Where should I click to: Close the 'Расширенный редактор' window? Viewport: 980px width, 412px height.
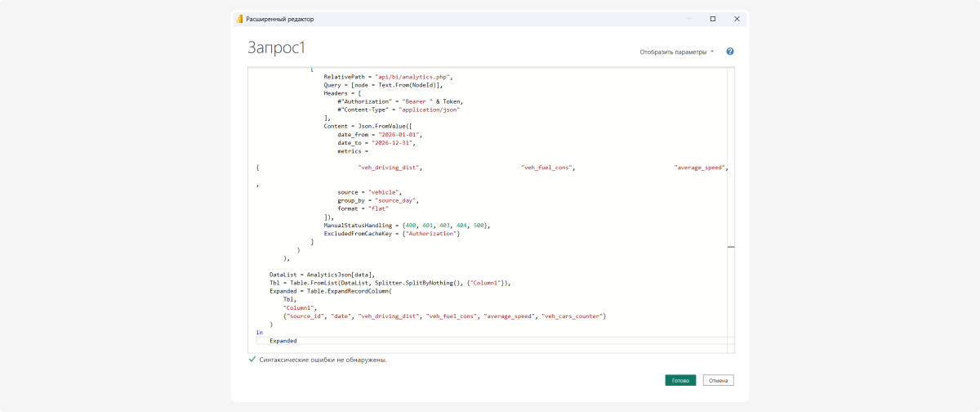coord(737,19)
